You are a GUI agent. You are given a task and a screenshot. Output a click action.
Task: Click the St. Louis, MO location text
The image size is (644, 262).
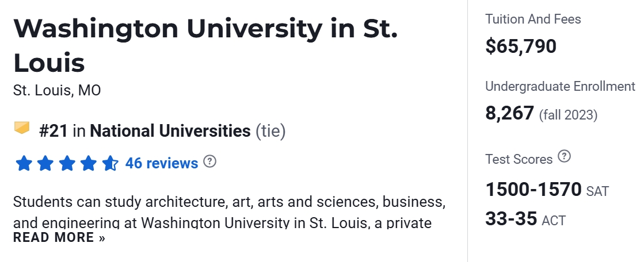57,91
